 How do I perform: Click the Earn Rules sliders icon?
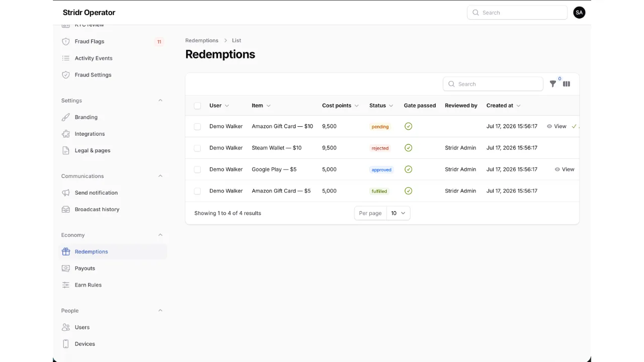[65, 285]
